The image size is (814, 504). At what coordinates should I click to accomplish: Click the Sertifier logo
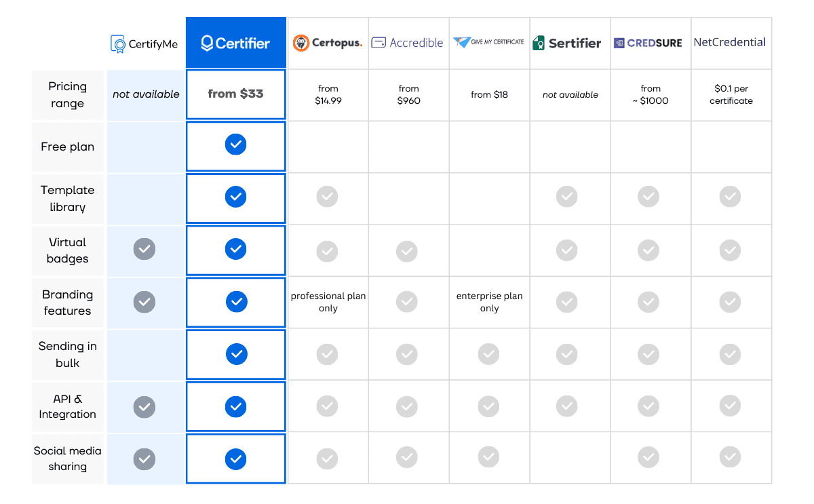coord(567,43)
